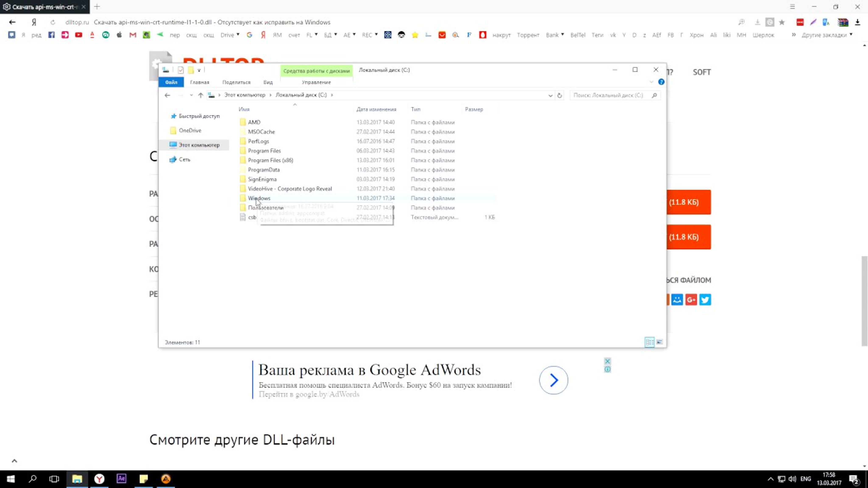Open the YouTube bookmark icon
868x488 pixels.
[78, 35]
